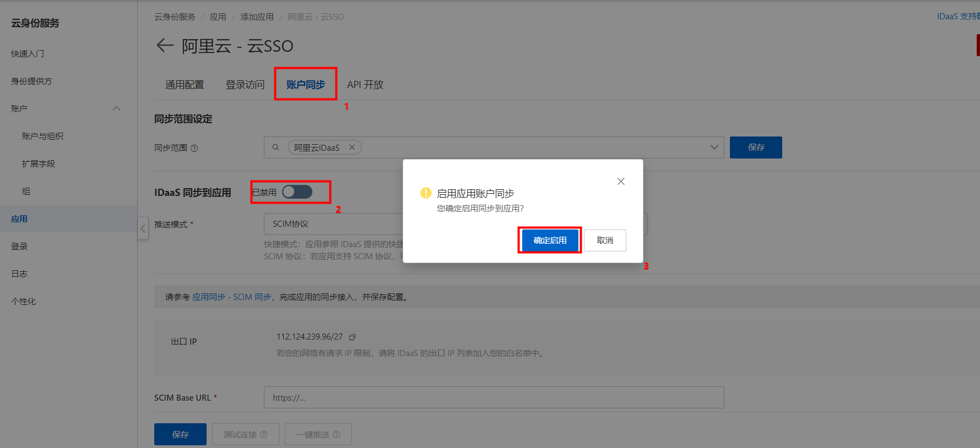Open 快速入门 in the sidebar
Screen dimensions: 980x448
coord(28,53)
